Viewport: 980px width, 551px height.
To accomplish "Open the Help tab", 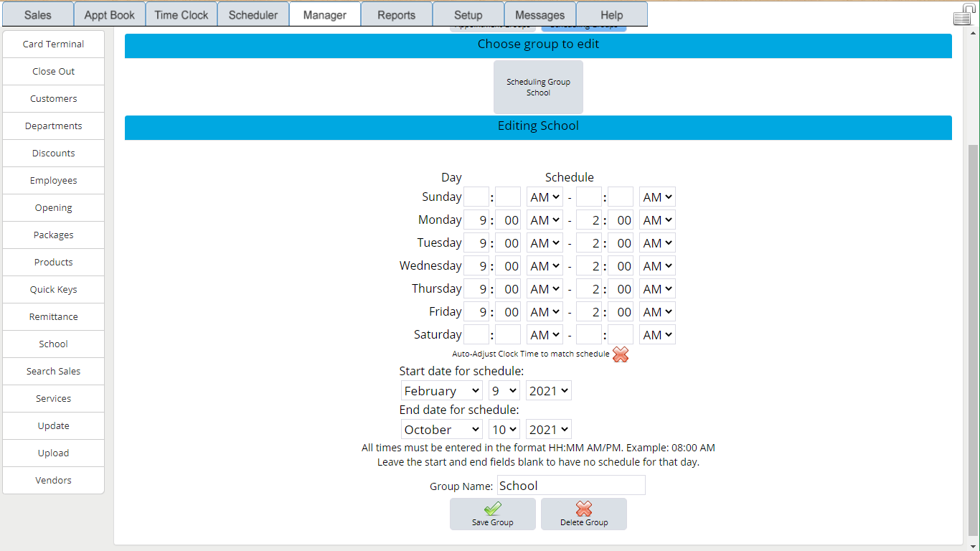I will click(x=612, y=14).
